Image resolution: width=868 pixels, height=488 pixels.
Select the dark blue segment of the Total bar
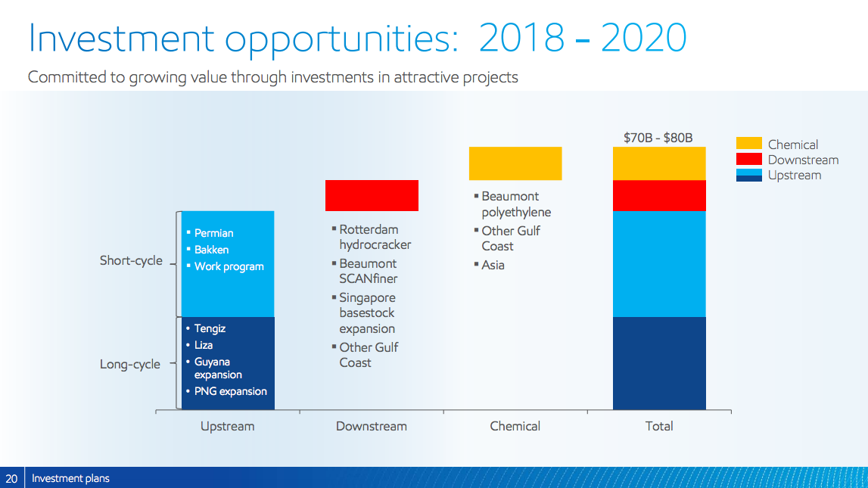click(x=658, y=363)
